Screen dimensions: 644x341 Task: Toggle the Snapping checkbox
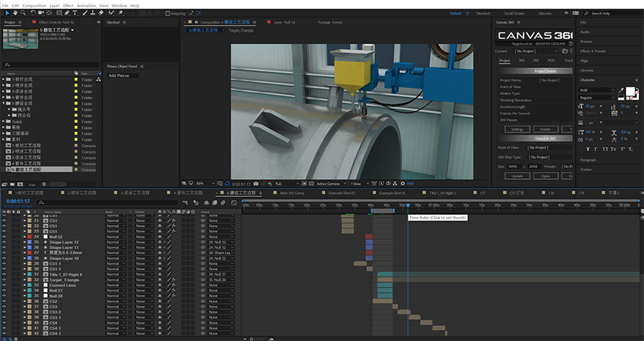pos(167,13)
